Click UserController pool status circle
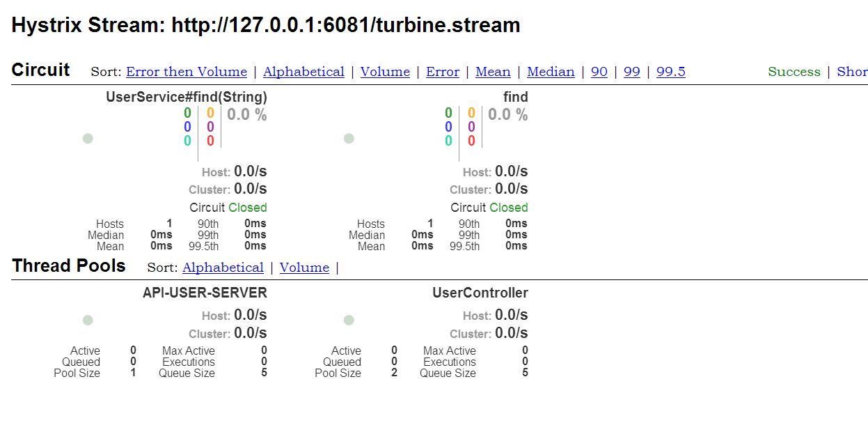Image resolution: width=868 pixels, height=439 pixels. point(349,321)
